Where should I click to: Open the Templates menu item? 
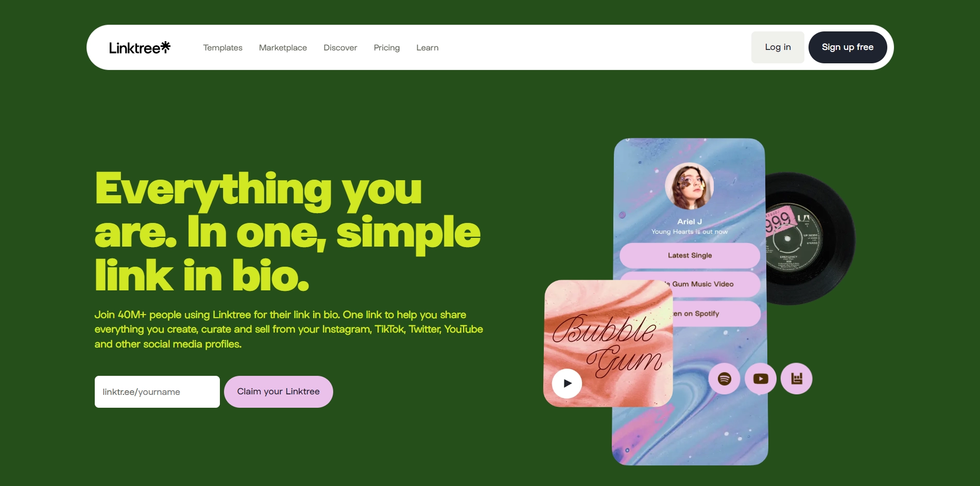pos(222,47)
